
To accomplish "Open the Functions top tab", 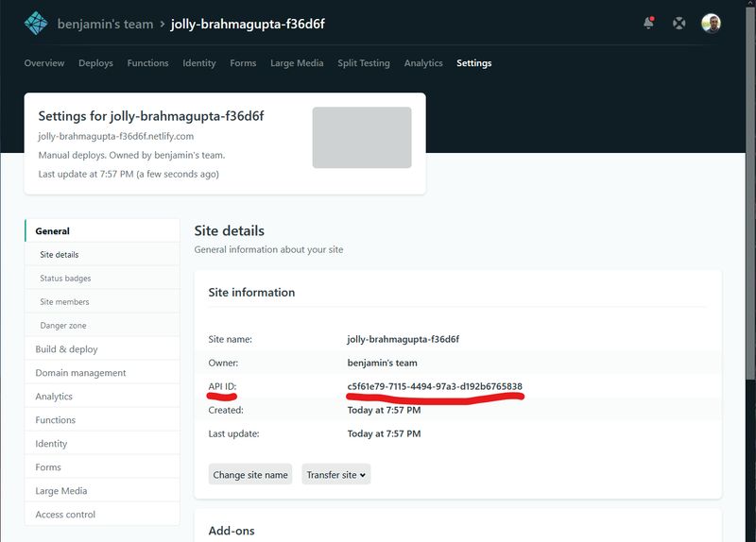I will point(147,63).
